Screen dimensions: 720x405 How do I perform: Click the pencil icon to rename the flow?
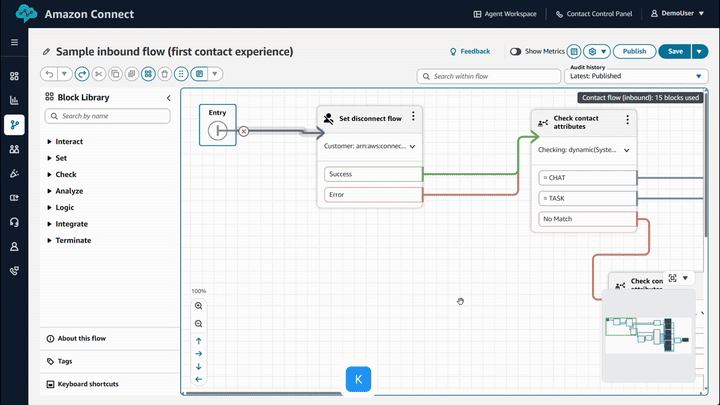pyautogui.click(x=46, y=51)
